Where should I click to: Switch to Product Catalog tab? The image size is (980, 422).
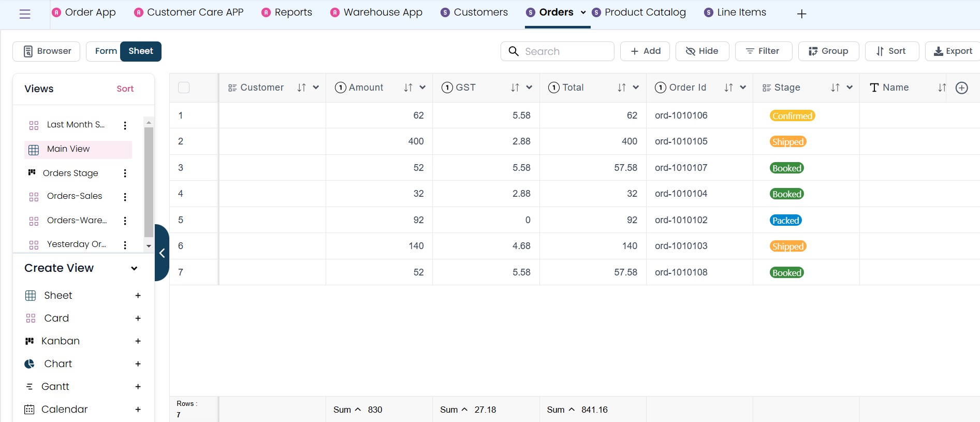point(645,12)
